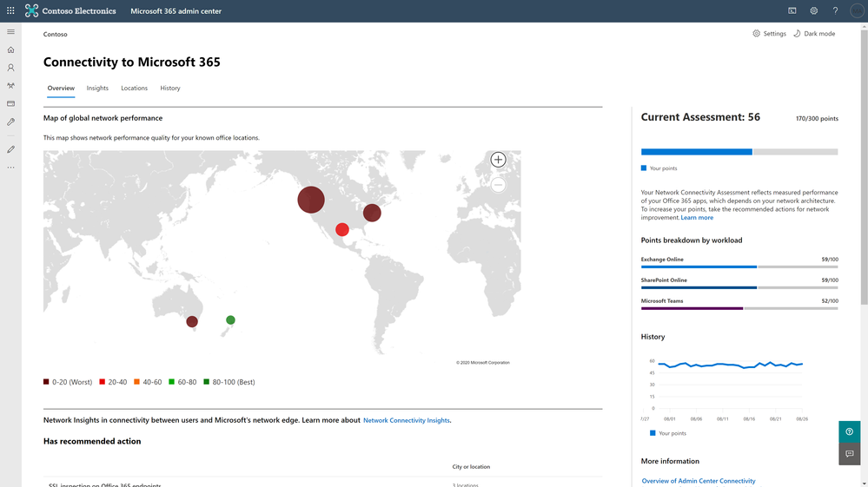
Task: Select the Overview tab
Action: pyautogui.click(x=61, y=89)
